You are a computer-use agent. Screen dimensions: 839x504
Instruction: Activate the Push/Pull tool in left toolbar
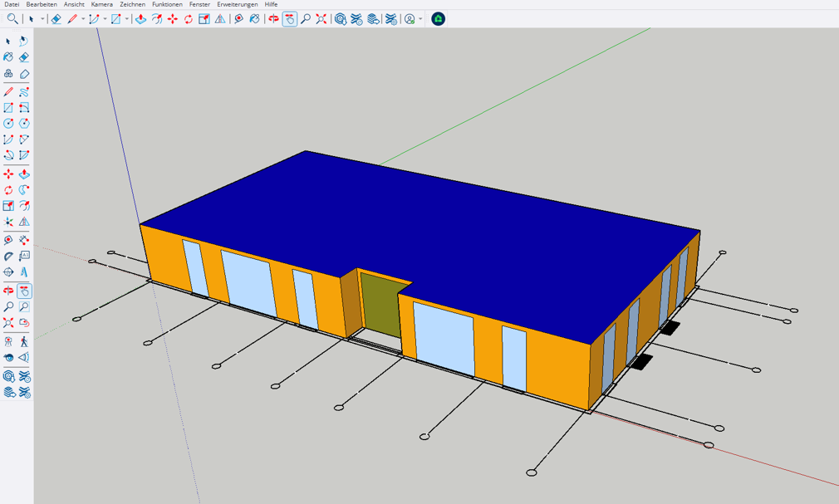[x=24, y=174]
